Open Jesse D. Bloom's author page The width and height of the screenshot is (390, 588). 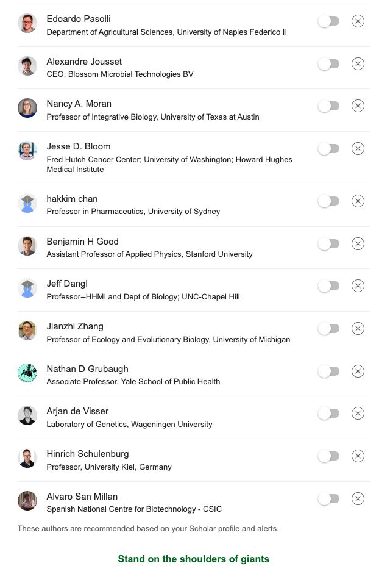(78, 146)
